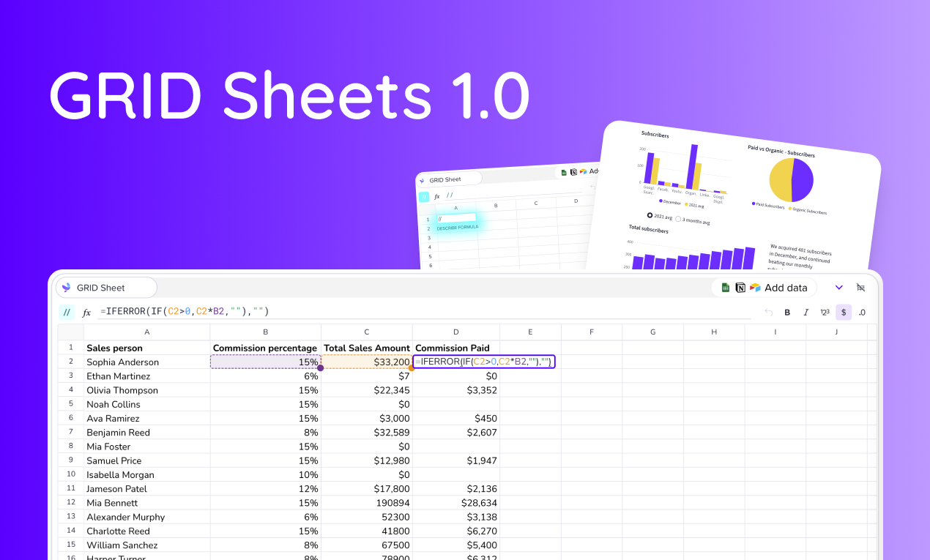Open Google Sheets data source icon
Screen dimensions: 930x560
[726, 288]
